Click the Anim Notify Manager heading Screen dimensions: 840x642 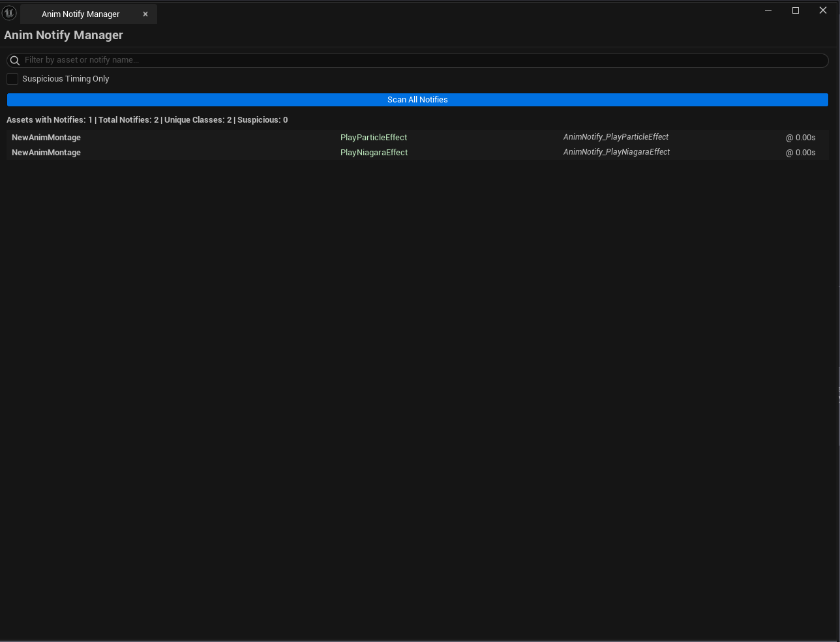click(63, 35)
